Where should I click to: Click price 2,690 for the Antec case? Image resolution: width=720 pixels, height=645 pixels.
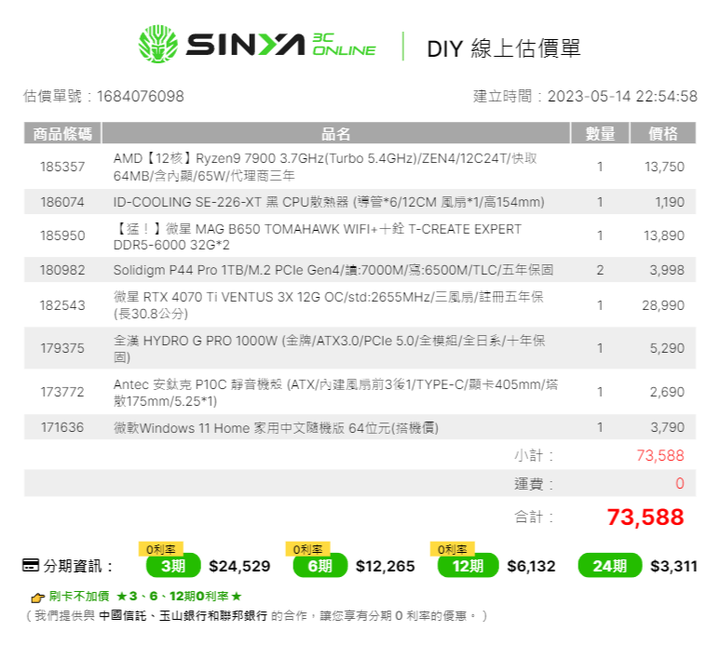coord(667,392)
